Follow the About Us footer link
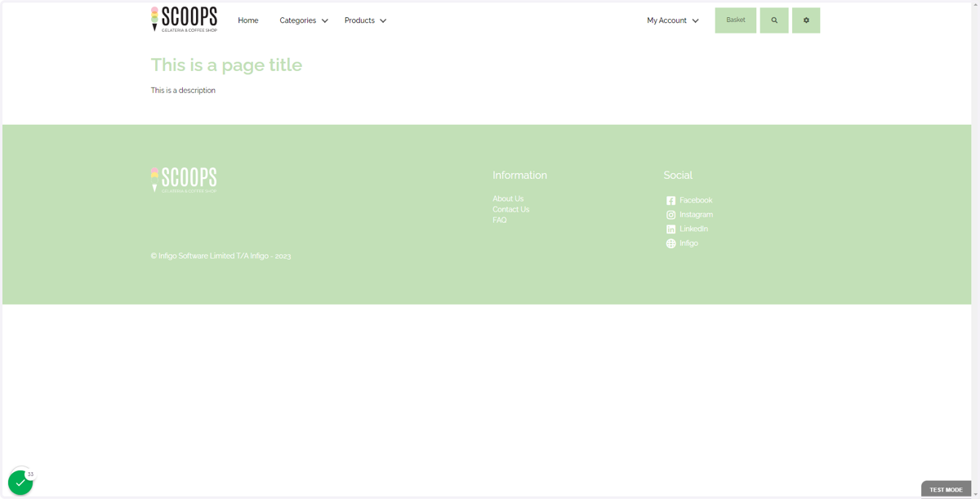 pos(508,198)
